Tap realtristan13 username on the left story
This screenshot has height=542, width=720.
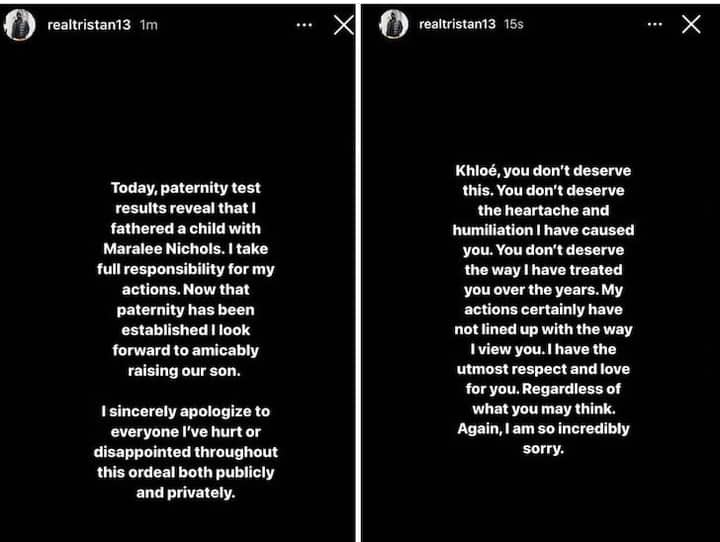coord(89,25)
